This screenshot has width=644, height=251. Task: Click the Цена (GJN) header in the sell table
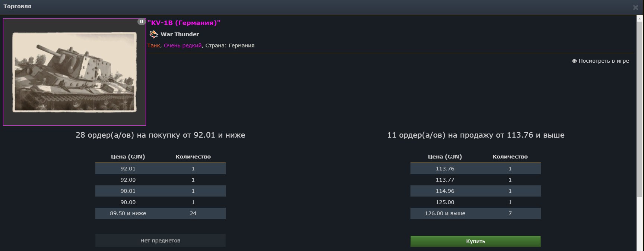pos(445,157)
